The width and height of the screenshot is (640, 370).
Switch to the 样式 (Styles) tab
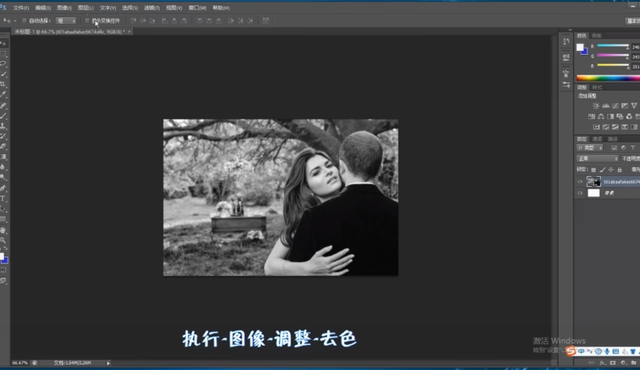click(x=597, y=88)
